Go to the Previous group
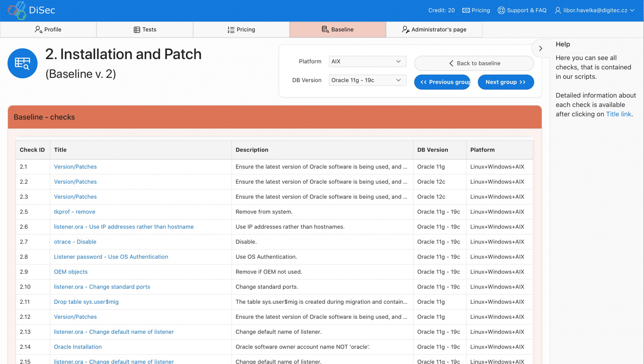The height and width of the screenshot is (364, 644). pyautogui.click(x=442, y=82)
